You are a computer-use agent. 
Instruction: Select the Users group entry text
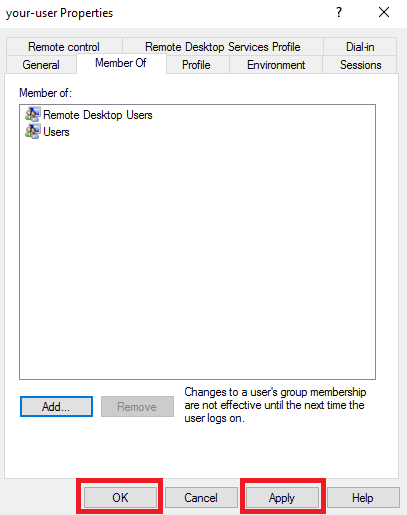click(56, 132)
